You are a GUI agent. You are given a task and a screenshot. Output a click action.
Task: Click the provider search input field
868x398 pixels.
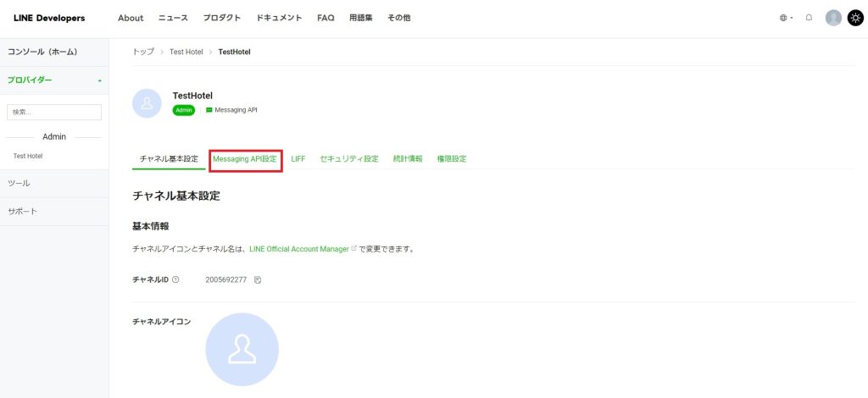tap(54, 112)
